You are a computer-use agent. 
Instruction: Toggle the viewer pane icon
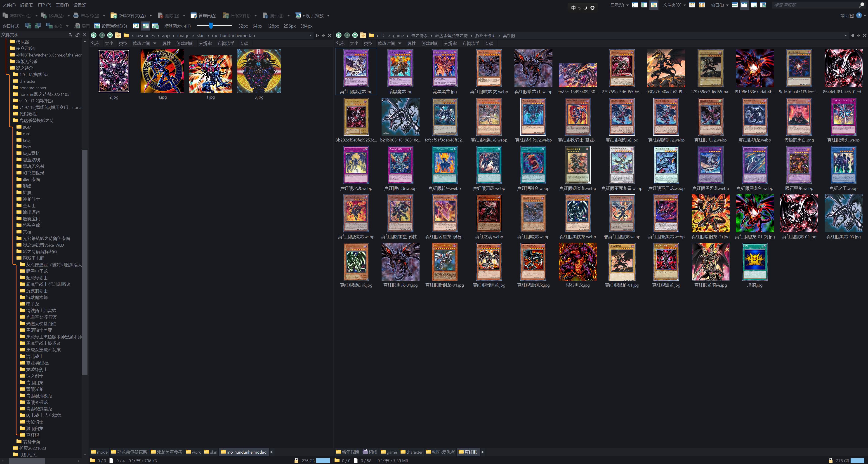click(764, 5)
